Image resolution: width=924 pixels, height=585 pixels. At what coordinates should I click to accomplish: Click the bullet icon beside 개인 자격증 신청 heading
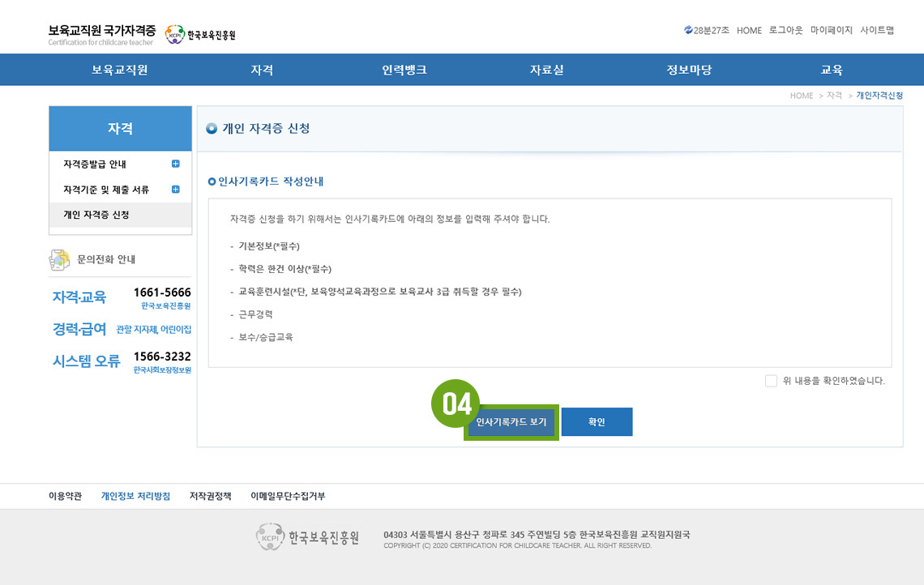click(x=212, y=129)
